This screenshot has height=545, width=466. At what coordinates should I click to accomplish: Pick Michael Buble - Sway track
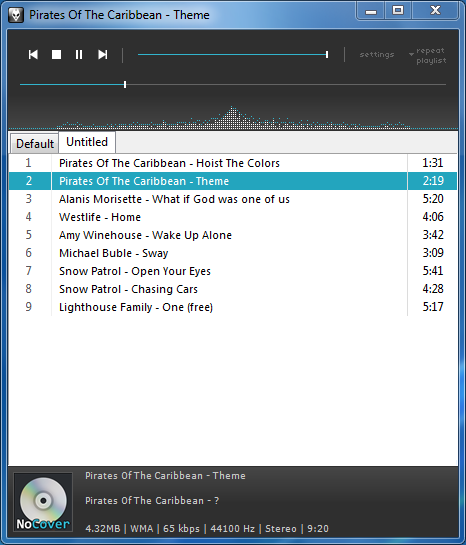tap(233, 253)
